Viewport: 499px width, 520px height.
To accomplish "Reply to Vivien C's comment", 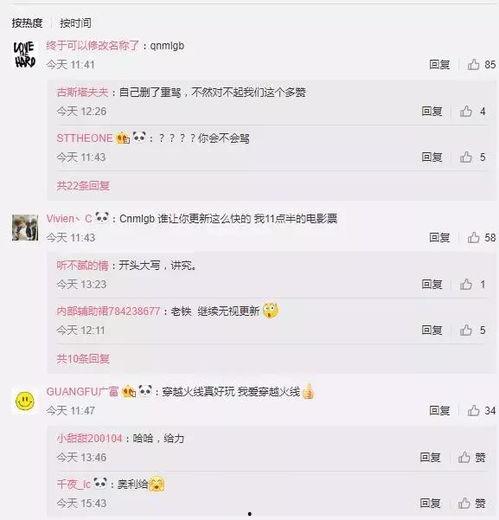I will pyautogui.click(x=439, y=238).
